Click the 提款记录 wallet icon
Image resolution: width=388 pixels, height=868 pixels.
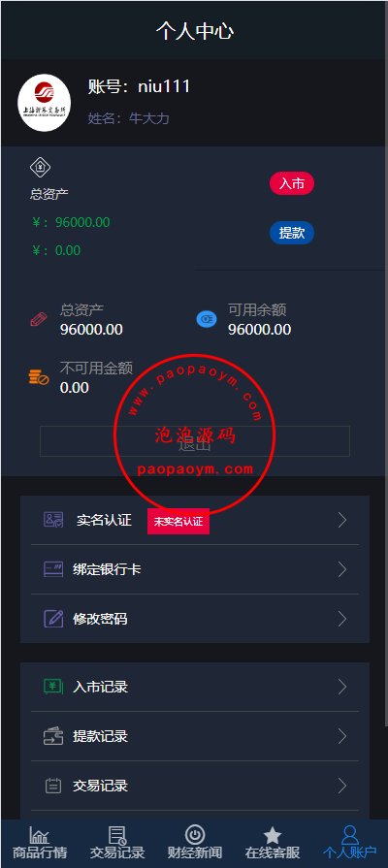[x=53, y=736]
